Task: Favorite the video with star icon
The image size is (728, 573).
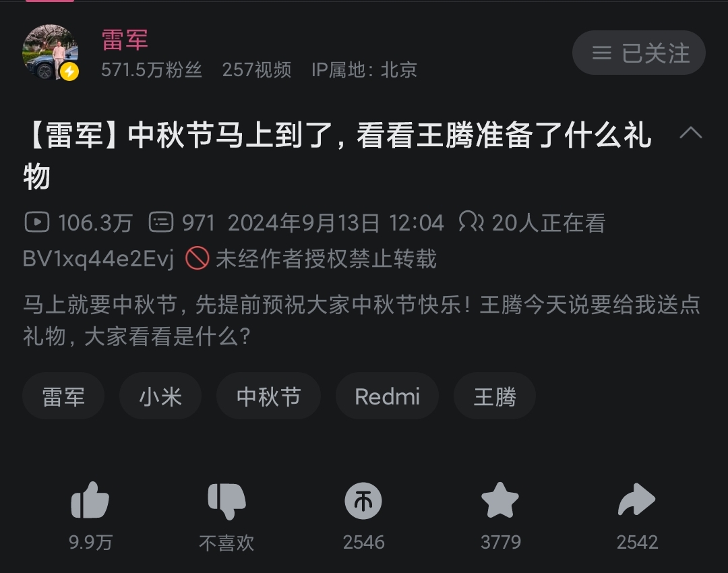Action: (x=500, y=500)
